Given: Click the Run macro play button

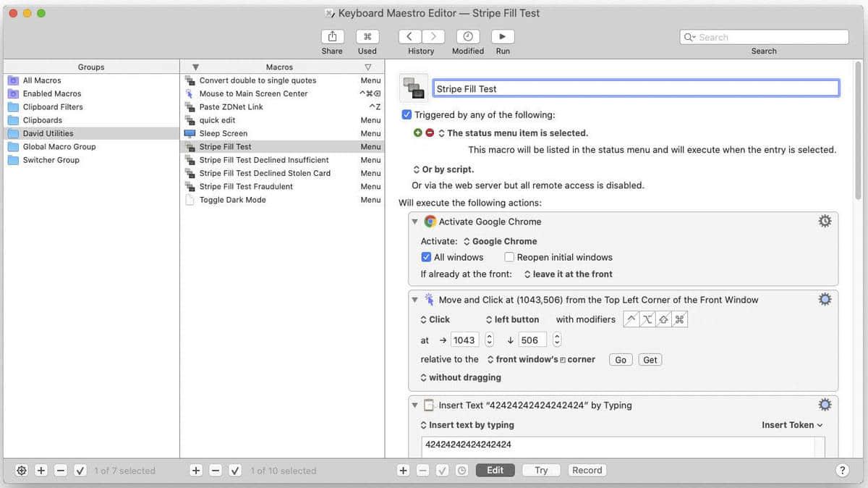Looking at the screenshot, I should point(503,37).
